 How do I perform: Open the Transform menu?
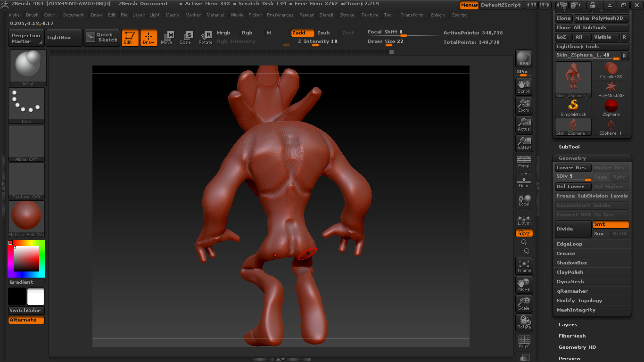(x=412, y=15)
